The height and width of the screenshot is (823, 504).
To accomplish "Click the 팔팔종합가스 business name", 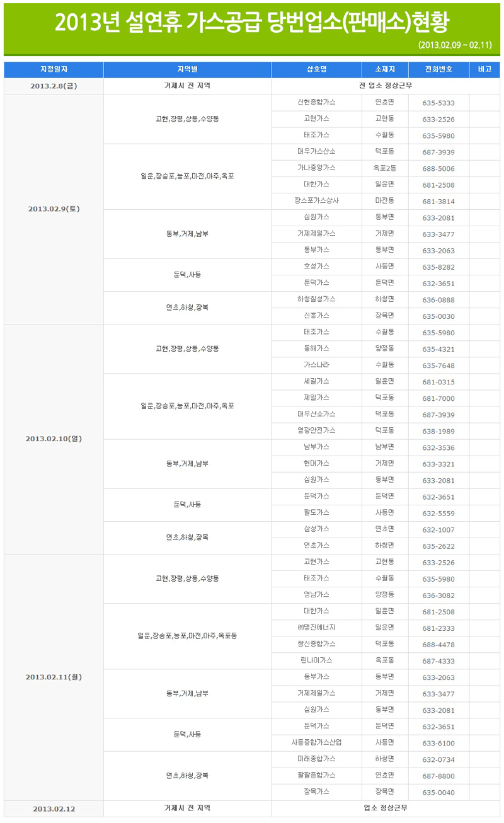I will coord(316,775).
